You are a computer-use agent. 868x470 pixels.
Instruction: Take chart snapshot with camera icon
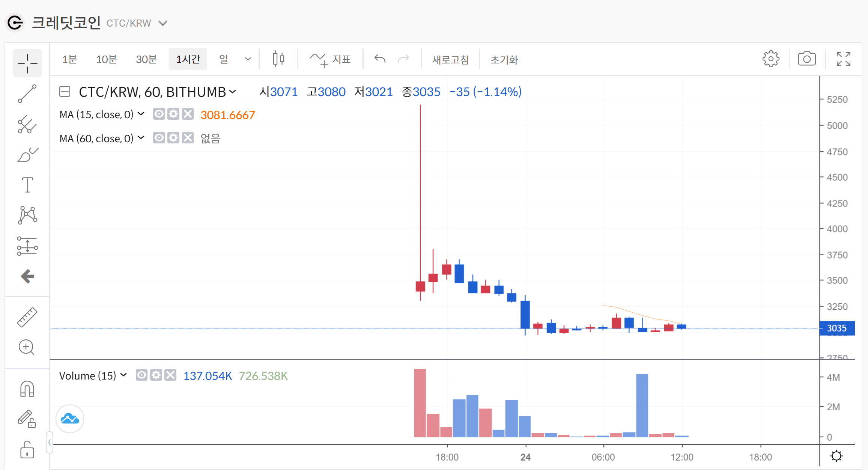coord(806,59)
